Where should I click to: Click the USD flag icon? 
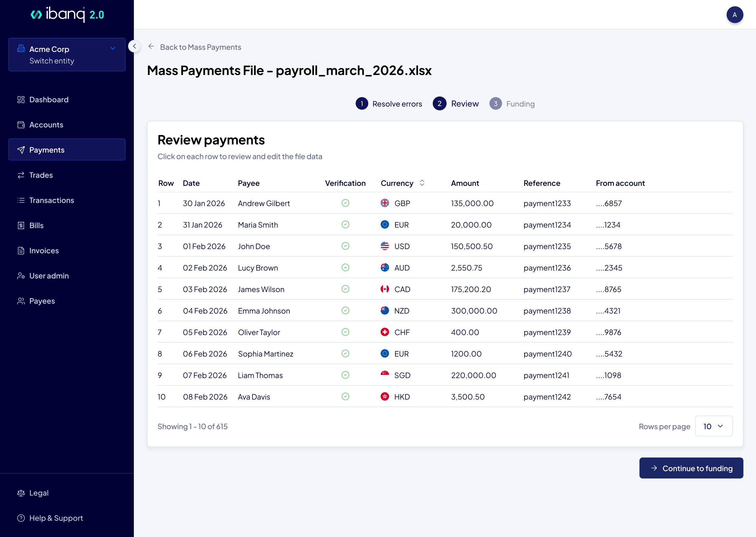pyautogui.click(x=384, y=246)
